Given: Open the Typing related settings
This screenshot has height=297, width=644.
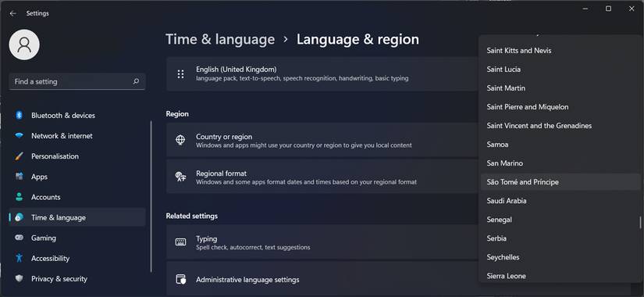Looking at the screenshot, I should (322, 242).
